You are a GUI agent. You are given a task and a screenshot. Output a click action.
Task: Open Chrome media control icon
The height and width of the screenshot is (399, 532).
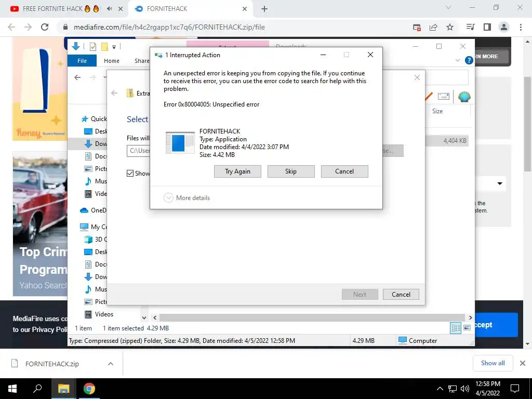click(471, 27)
